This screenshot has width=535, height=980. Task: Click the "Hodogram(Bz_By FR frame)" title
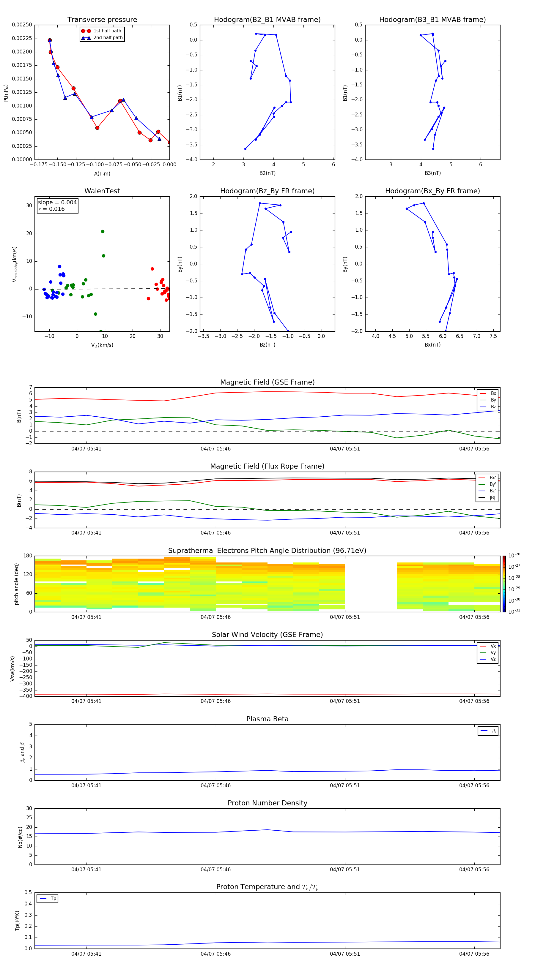(267, 191)
